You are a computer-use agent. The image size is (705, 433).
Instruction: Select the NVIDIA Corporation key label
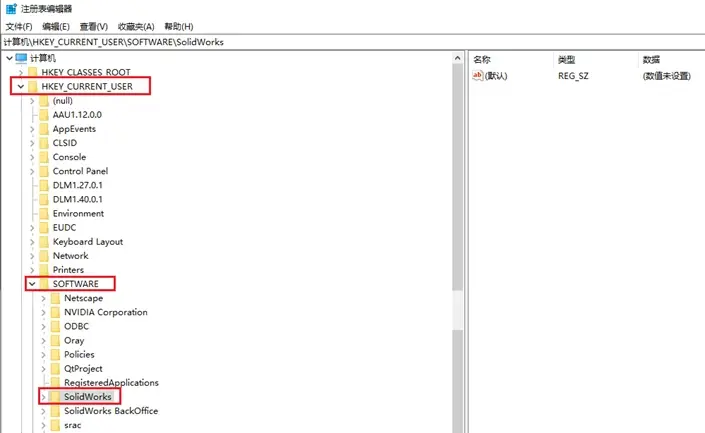[106, 312]
